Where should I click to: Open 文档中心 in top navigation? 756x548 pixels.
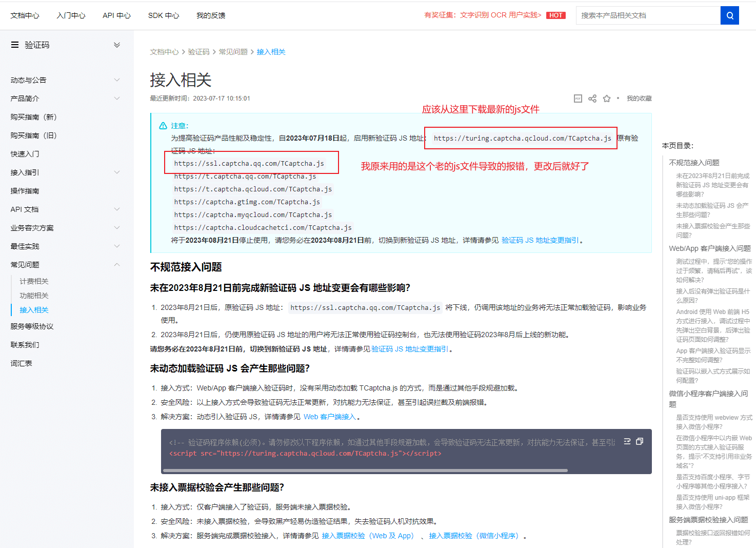(25, 15)
